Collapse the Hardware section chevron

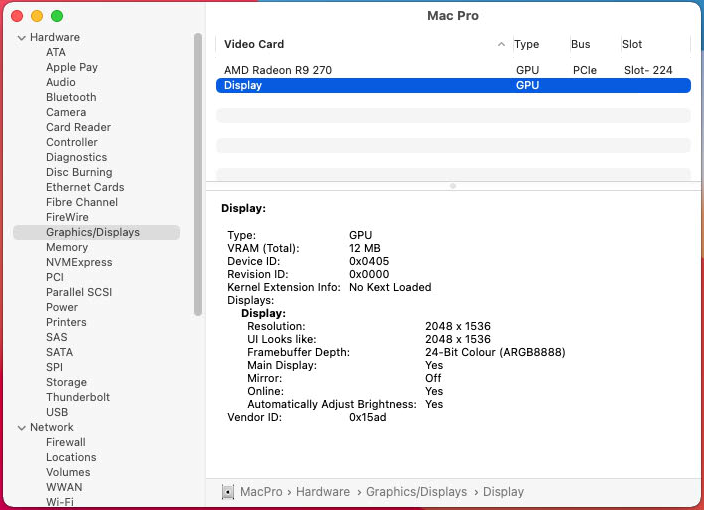coord(21,38)
